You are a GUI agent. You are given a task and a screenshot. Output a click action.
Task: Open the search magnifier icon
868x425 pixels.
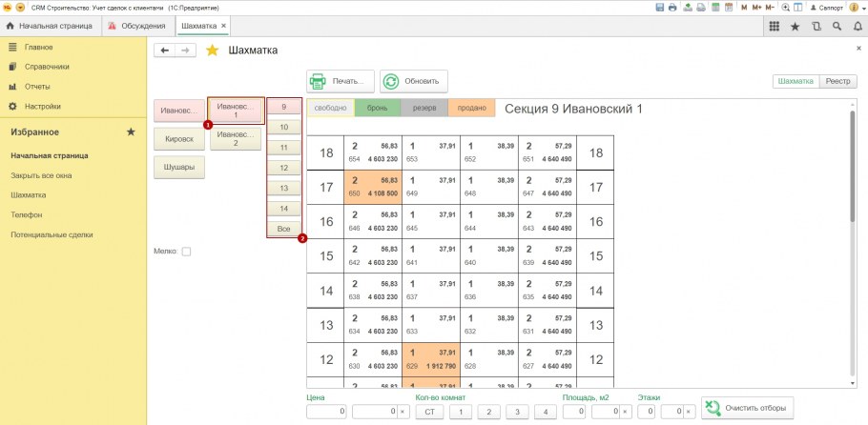(836, 27)
